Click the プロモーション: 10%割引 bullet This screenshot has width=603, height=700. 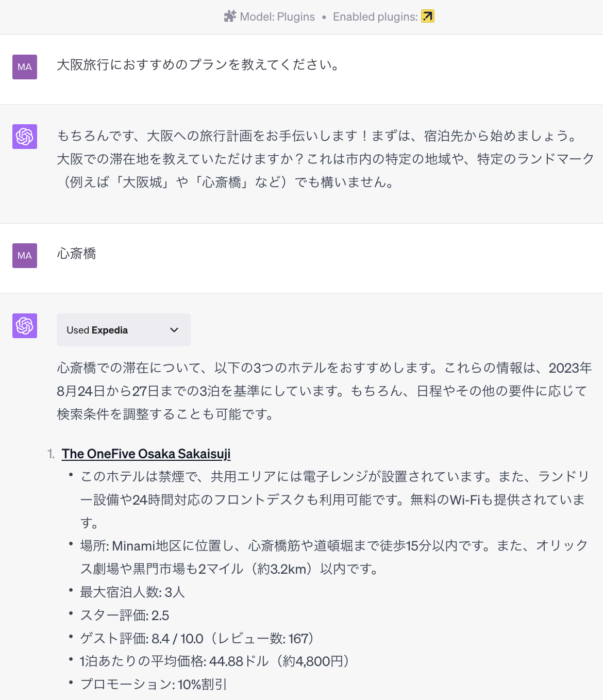point(154,684)
